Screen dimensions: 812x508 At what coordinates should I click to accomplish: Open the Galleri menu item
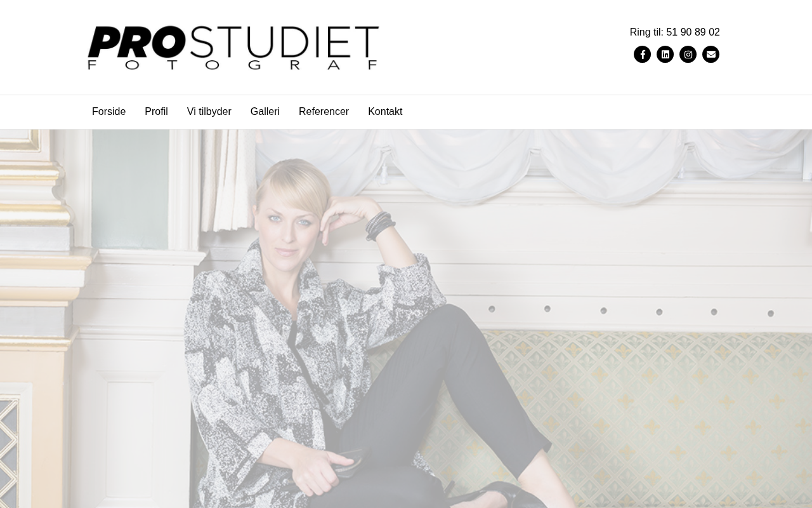click(265, 112)
